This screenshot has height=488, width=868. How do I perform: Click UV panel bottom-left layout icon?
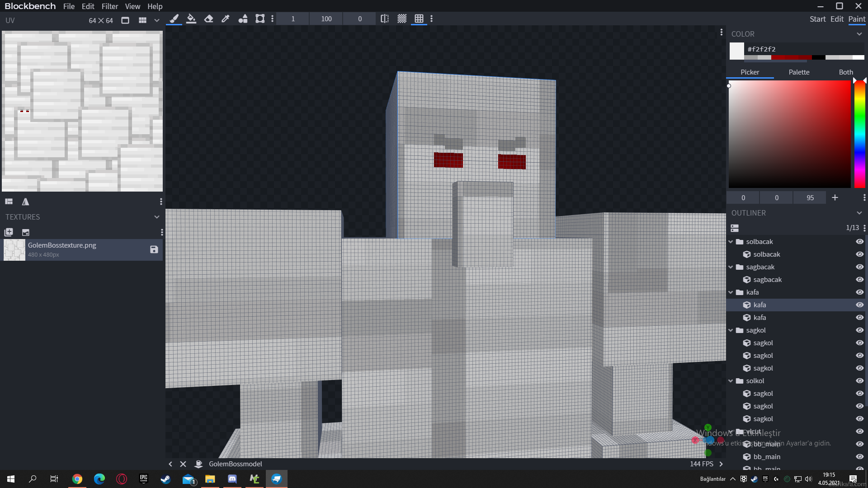pos(9,202)
